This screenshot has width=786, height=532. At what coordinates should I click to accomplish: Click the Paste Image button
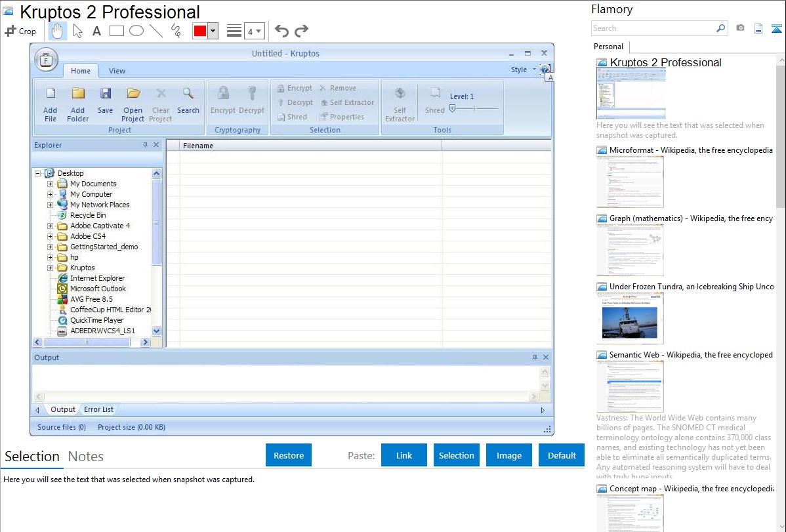[x=509, y=455]
